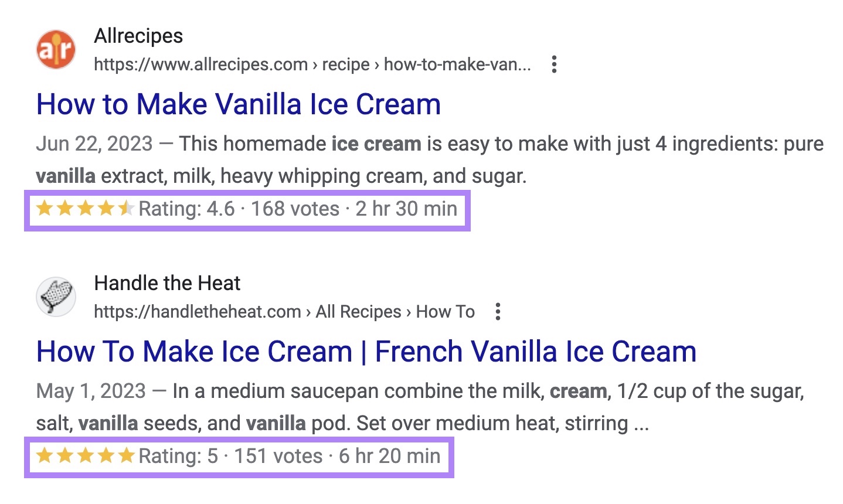This screenshot has width=843, height=504.
Task: Open the 'How to Make Vanilla Ice Cream' result
Action: click(238, 104)
